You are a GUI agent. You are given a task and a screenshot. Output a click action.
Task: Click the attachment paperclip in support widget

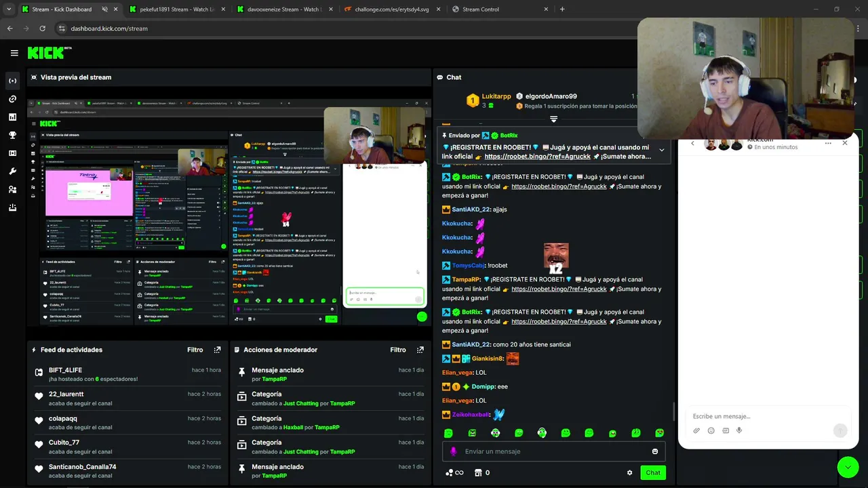[x=696, y=430]
